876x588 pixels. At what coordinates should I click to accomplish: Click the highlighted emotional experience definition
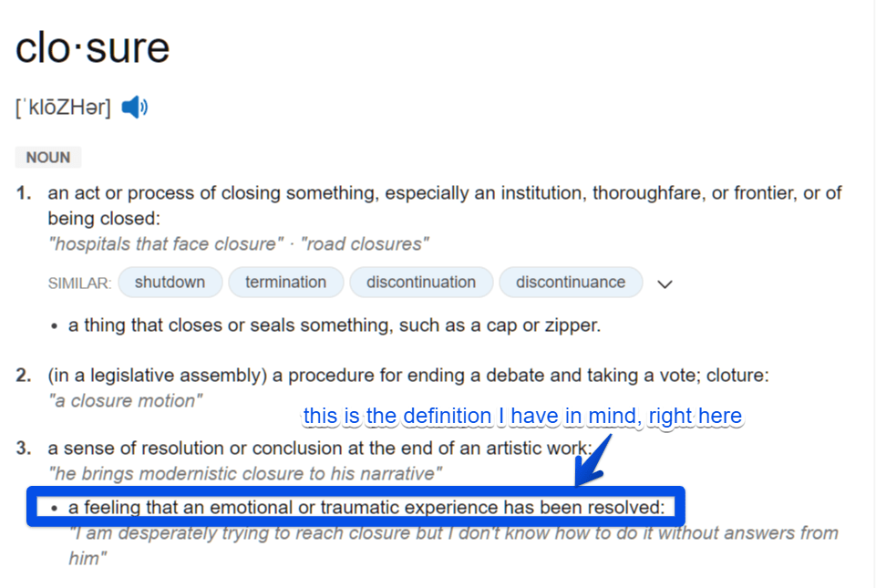[366, 507]
